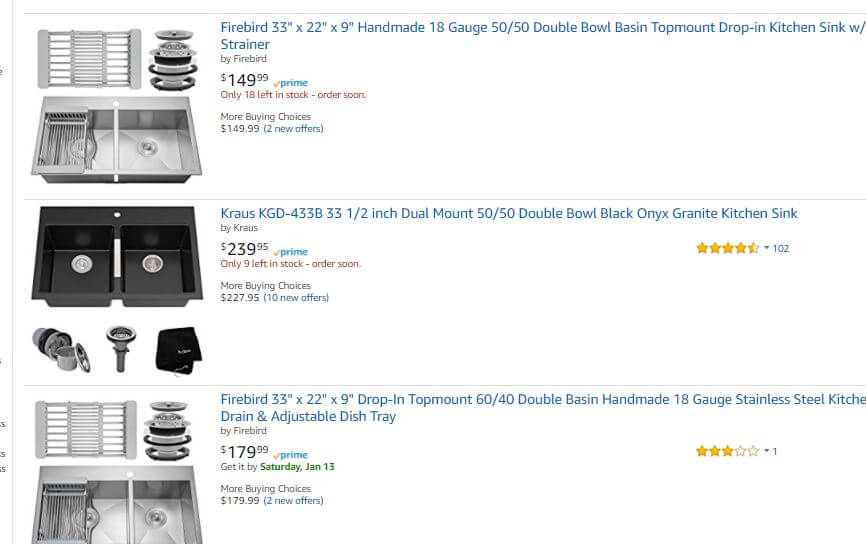Open the single review count for Firebird 60/40

(x=775, y=452)
